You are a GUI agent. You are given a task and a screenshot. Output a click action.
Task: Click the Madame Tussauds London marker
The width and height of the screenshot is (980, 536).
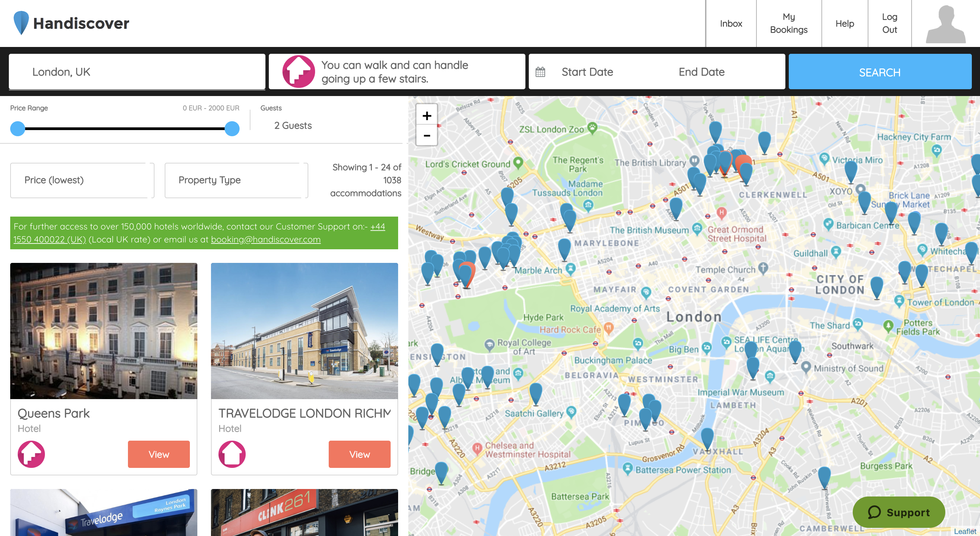pyautogui.click(x=588, y=205)
